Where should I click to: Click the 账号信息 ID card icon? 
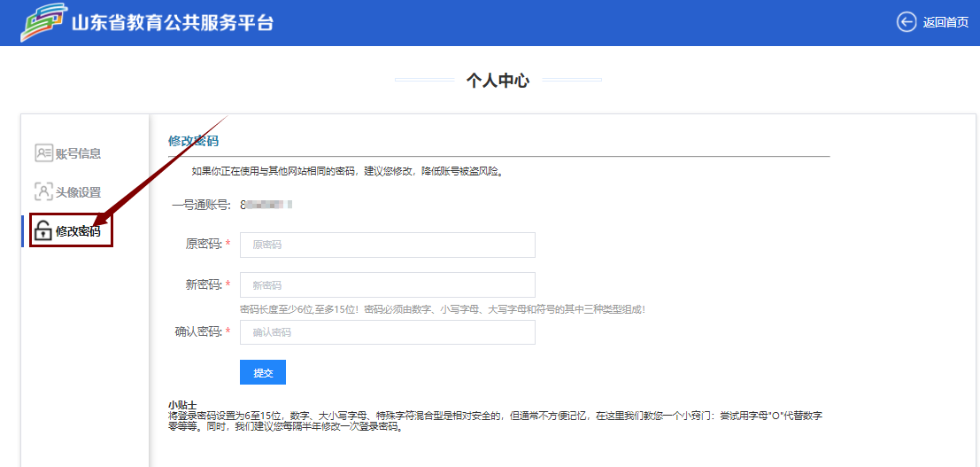tap(43, 153)
